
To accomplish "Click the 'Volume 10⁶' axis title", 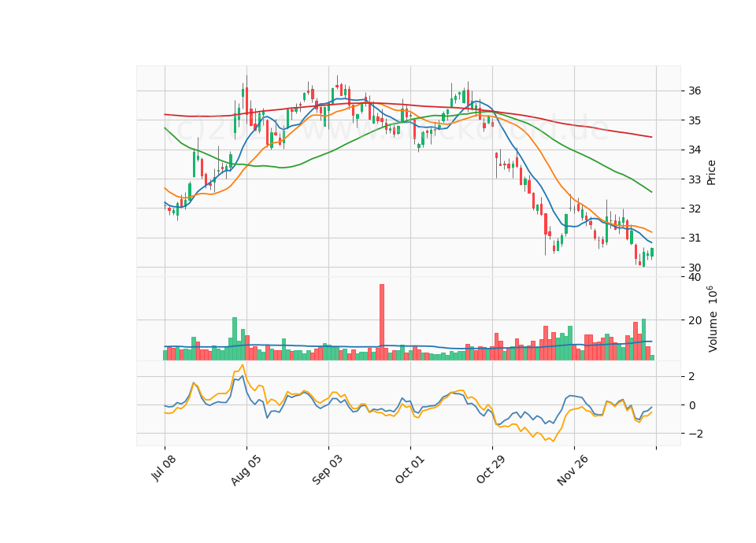I will pyautogui.click(x=712, y=319).
